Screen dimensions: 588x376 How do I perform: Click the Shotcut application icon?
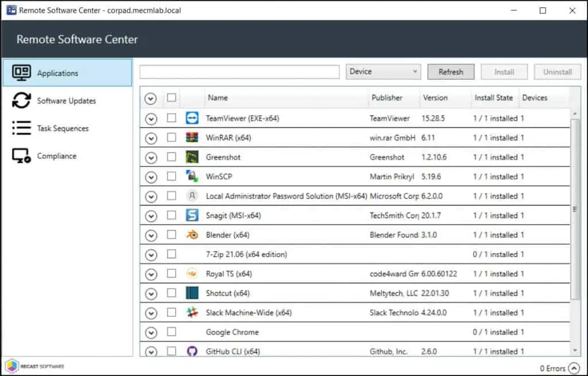(192, 293)
